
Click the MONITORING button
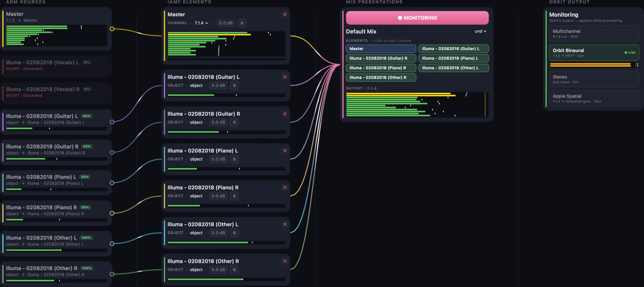(417, 18)
